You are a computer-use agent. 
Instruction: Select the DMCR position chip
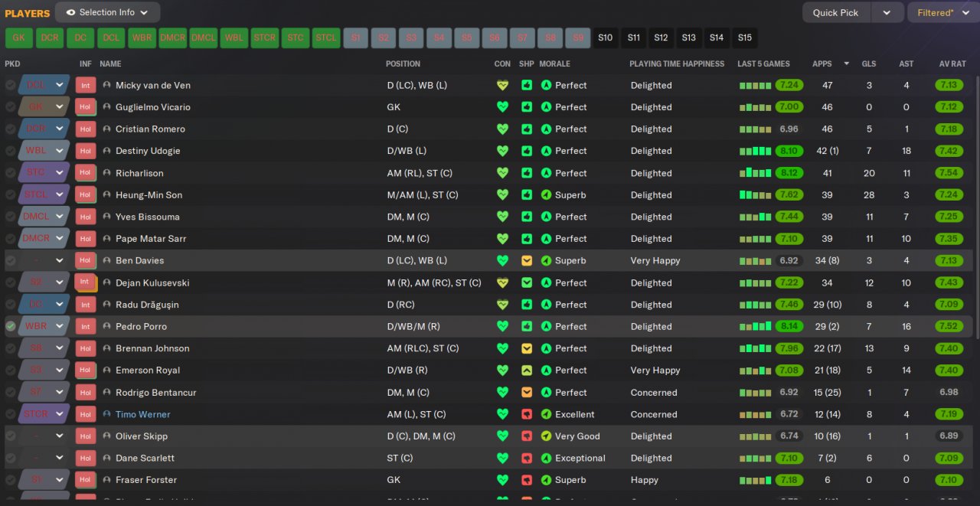click(173, 38)
